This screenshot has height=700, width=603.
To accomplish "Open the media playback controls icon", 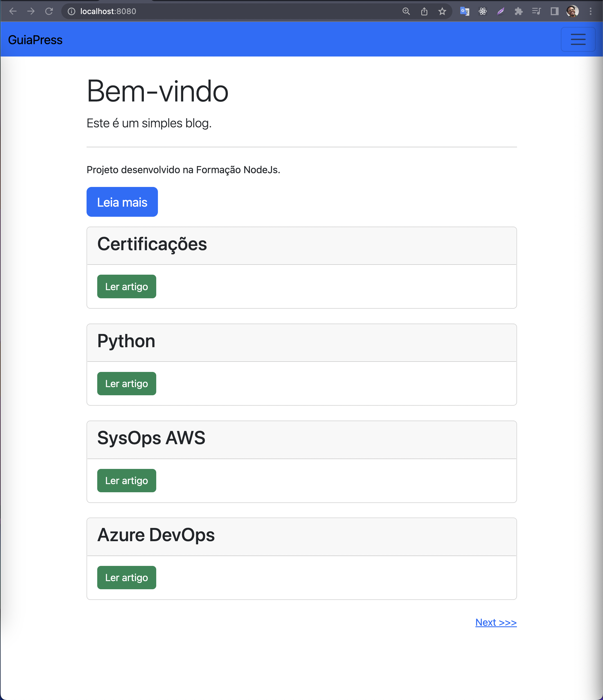I will coord(536,11).
